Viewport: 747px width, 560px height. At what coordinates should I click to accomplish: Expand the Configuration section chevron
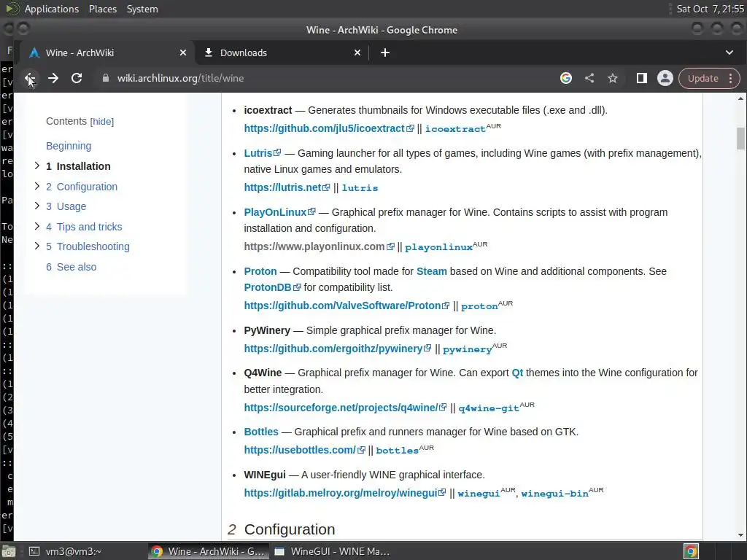(36, 186)
